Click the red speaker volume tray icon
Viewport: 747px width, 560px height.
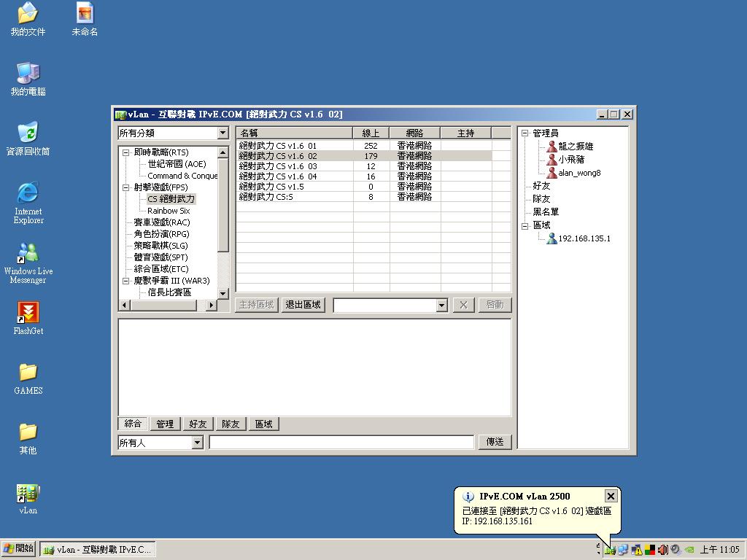[662, 550]
